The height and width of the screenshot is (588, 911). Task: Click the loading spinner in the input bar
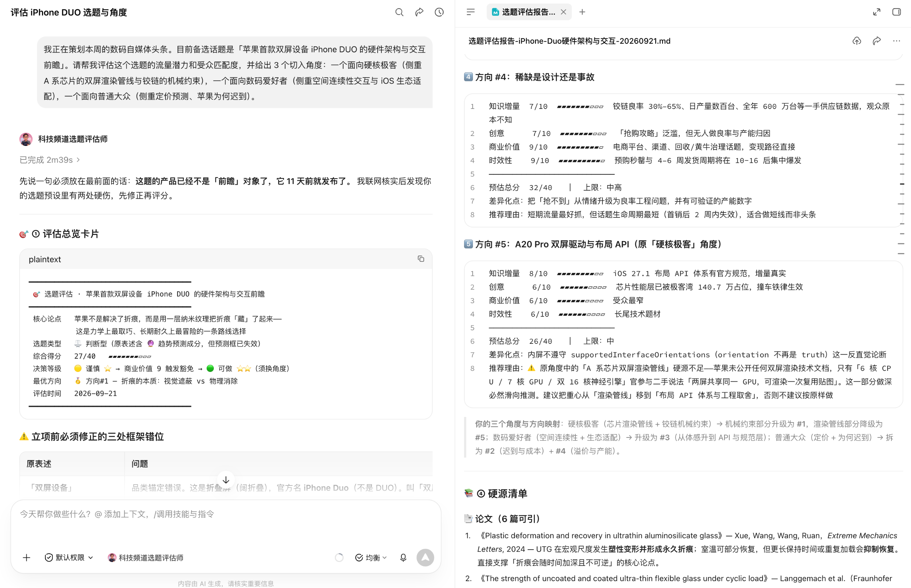[x=339, y=558]
